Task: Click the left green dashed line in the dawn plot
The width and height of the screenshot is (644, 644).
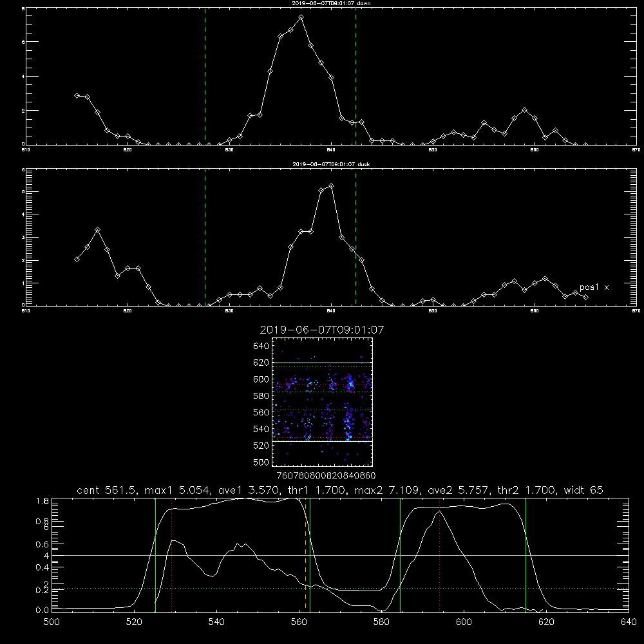Action: coord(205,76)
